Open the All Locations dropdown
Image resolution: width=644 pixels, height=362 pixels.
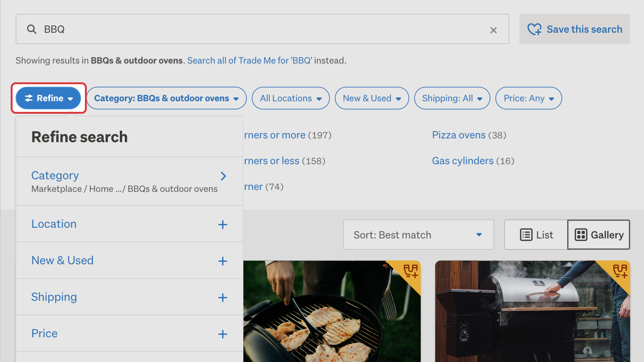pos(291,98)
